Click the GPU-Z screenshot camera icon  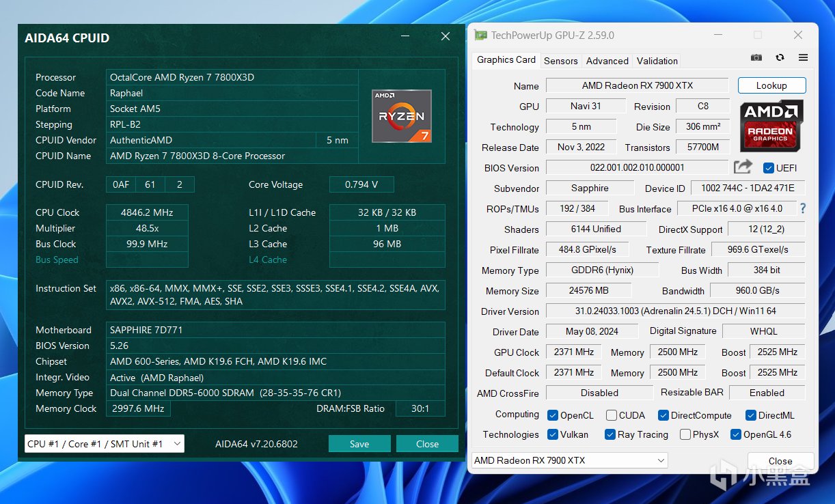[756, 58]
